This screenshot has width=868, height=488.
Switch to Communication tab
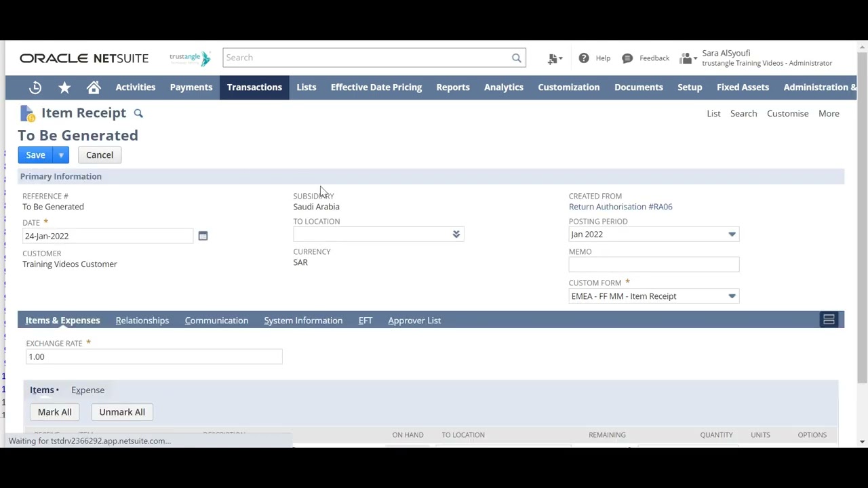pos(216,321)
